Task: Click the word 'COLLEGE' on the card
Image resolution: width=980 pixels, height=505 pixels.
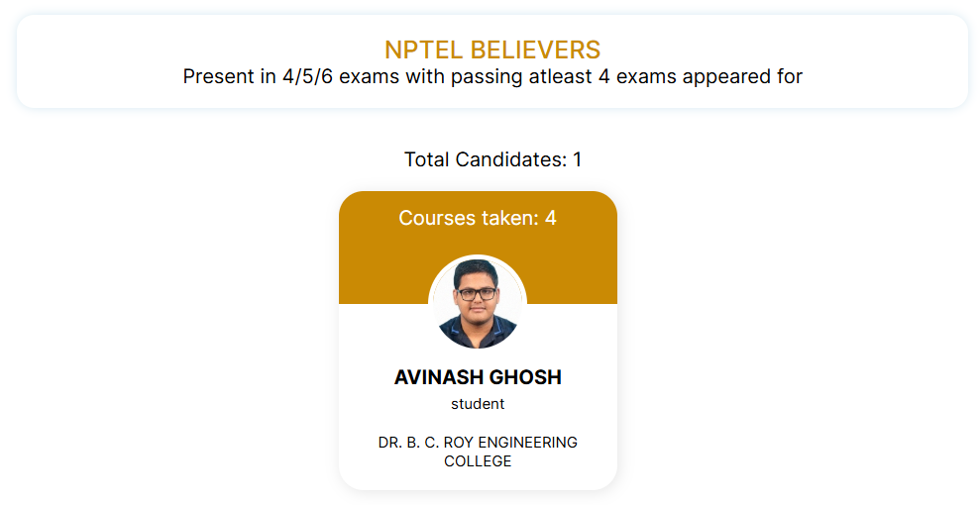Action: point(478,461)
